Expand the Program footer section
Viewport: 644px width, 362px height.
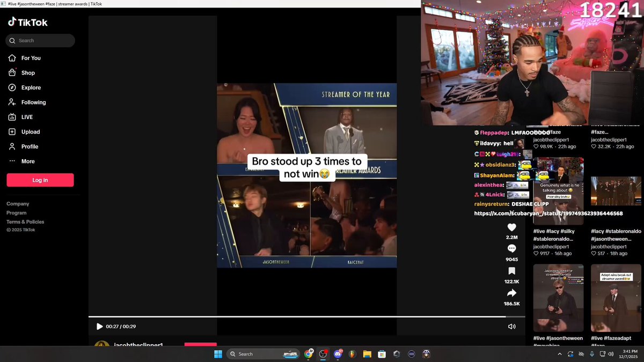(16, 213)
